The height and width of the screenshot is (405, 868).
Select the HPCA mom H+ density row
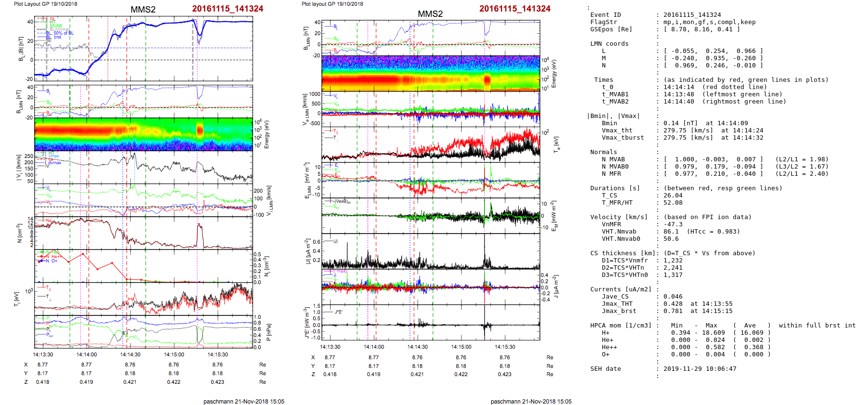(720, 333)
